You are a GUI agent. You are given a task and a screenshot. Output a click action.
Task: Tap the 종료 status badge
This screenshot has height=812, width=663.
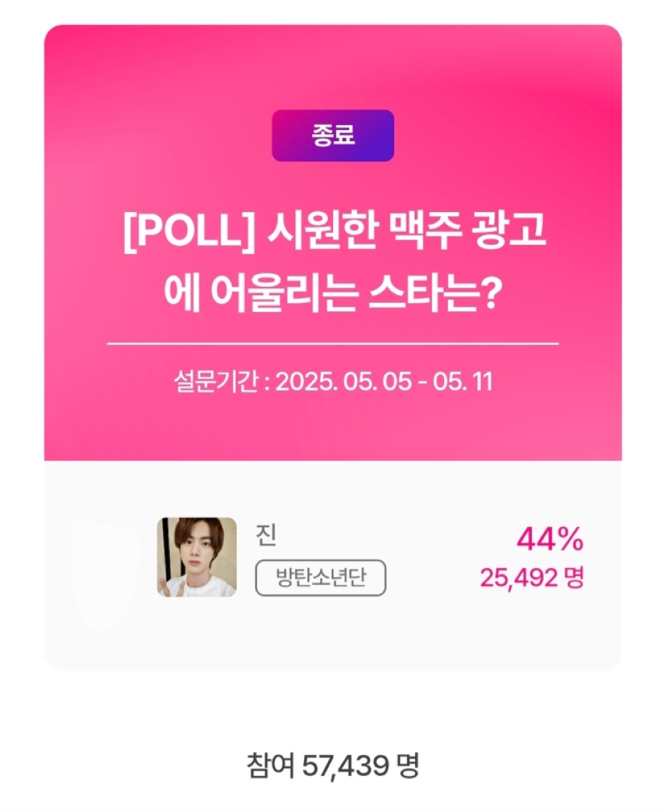click(333, 135)
